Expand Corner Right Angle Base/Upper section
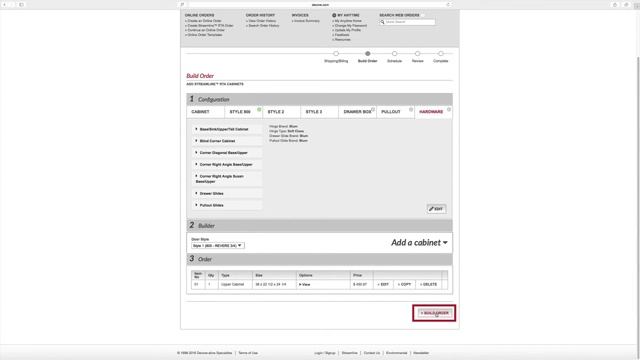 [x=227, y=164]
